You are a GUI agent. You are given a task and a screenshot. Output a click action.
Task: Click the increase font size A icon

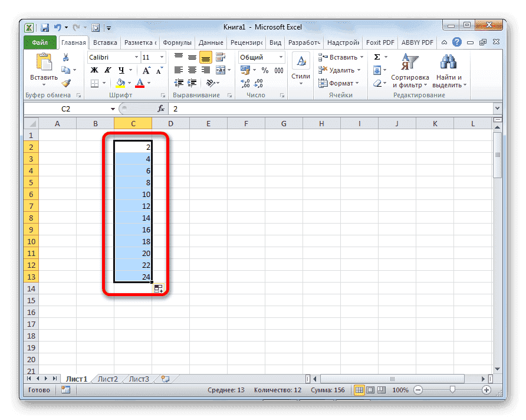point(146,70)
